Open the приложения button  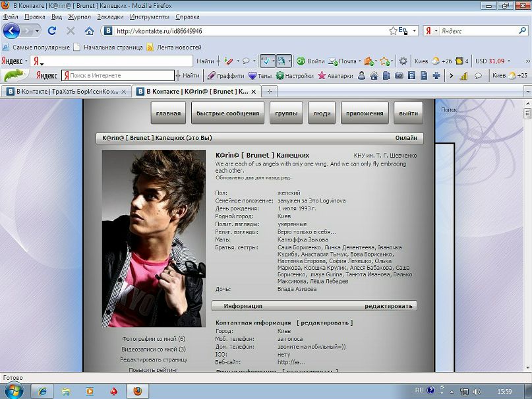click(365, 113)
